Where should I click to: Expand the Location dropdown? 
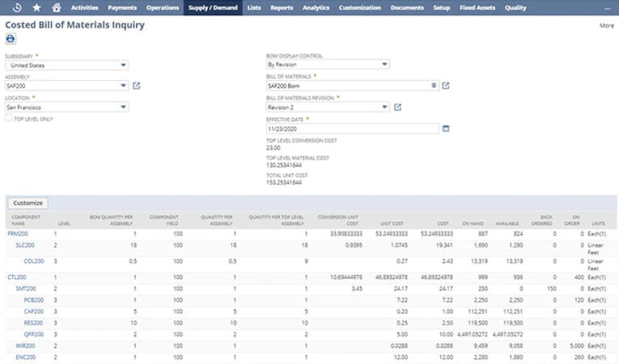coord(123,107)
